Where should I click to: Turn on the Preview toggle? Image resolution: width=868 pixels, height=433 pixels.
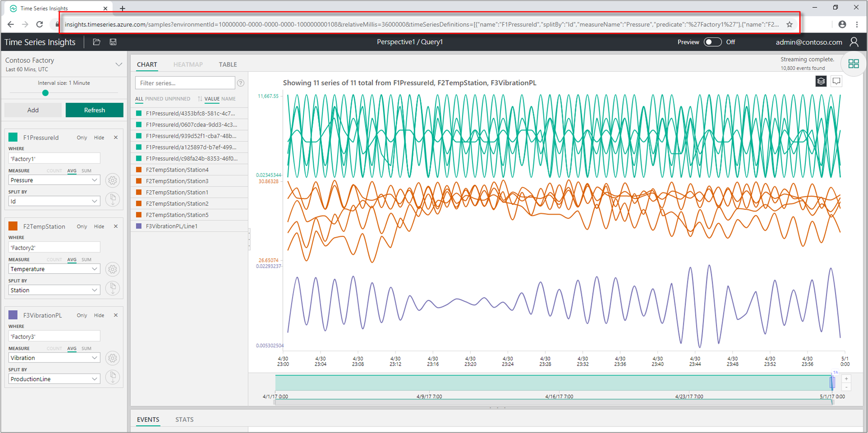click(x=713, y=42)
